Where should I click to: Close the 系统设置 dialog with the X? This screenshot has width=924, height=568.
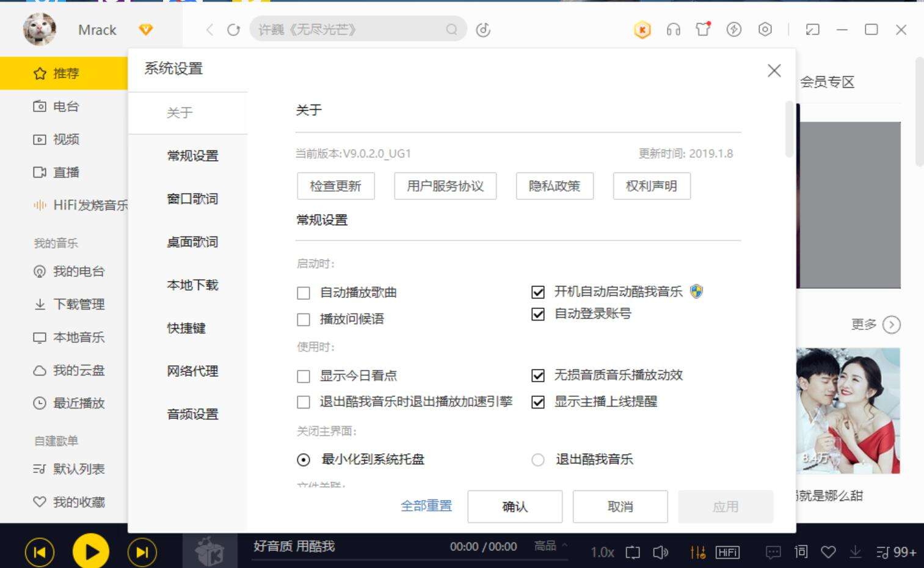coord(774,71)
